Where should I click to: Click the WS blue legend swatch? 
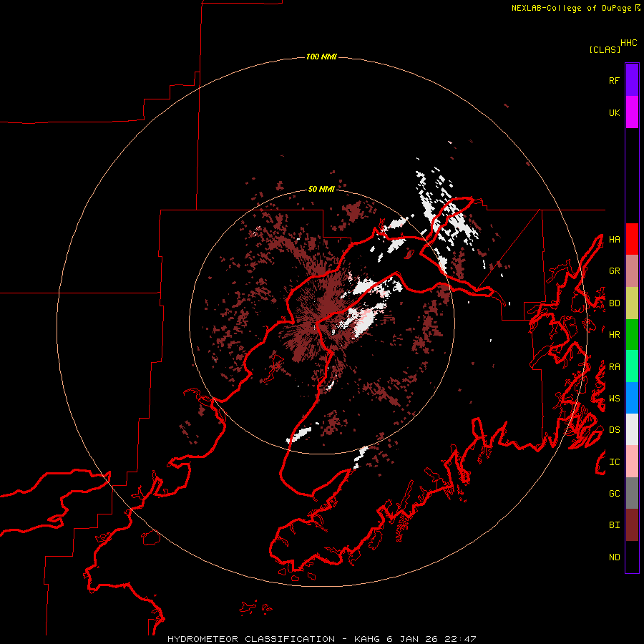pyautogui.click(x=632, y=398)
